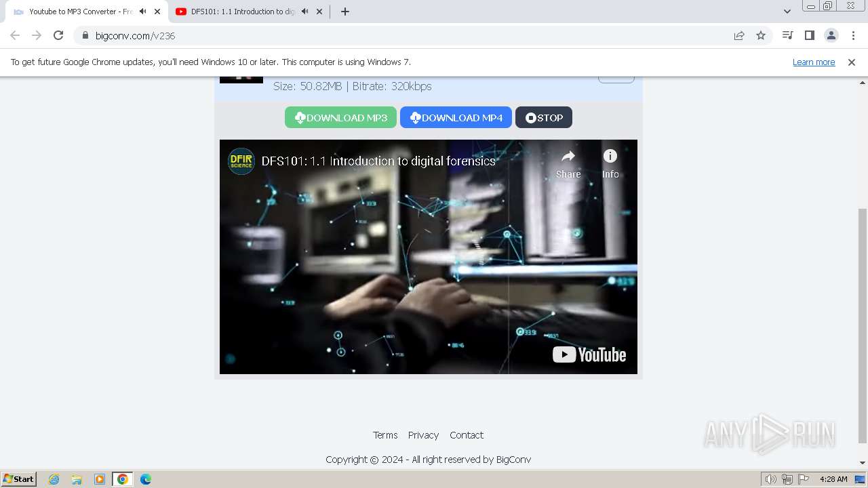Go forward to the next page

(x=37, y=35)
